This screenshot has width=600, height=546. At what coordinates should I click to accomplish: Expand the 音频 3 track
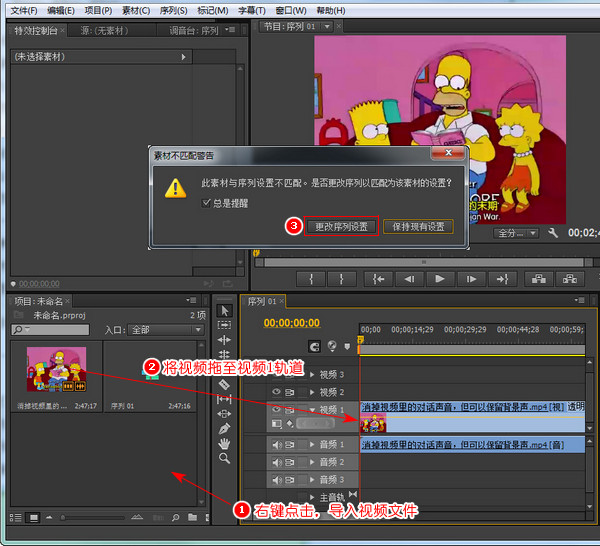[312, 479]
